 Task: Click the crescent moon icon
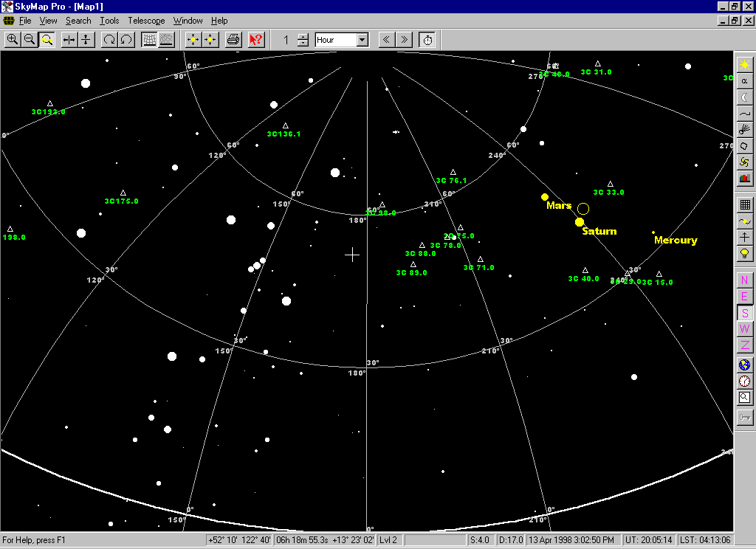coord(744,97)
